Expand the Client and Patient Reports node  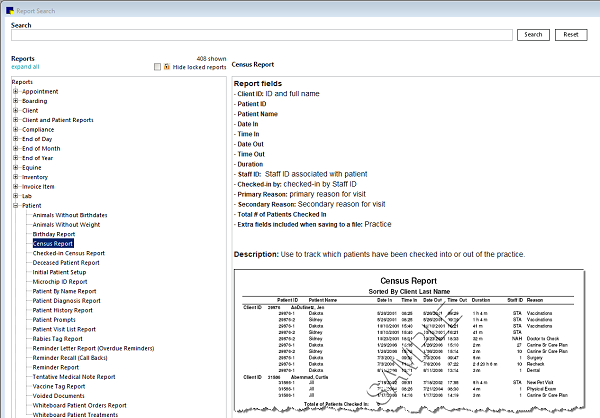tap(16, 120)
